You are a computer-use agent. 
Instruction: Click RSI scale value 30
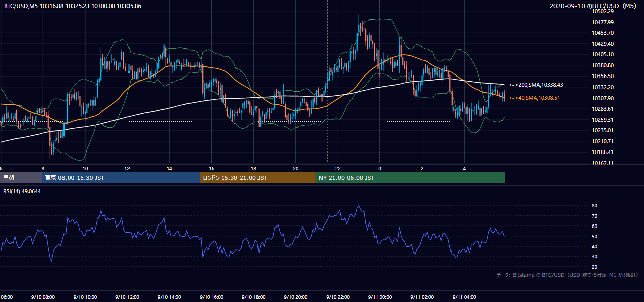(595, 256)
